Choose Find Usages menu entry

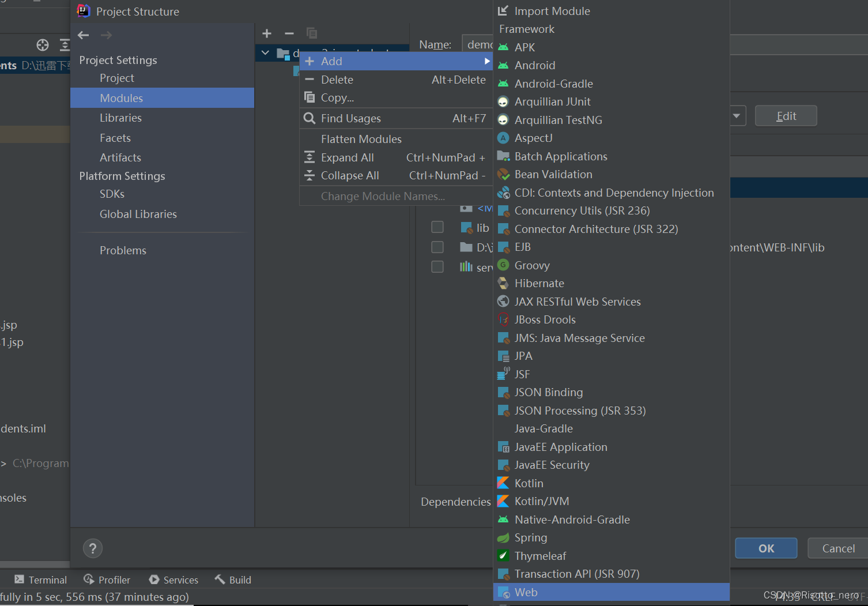point(397,118)
